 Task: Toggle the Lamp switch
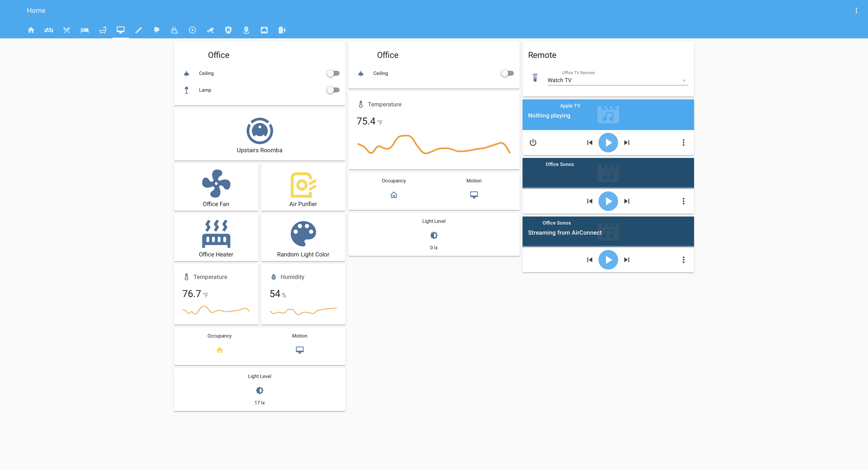click(333, 90)
